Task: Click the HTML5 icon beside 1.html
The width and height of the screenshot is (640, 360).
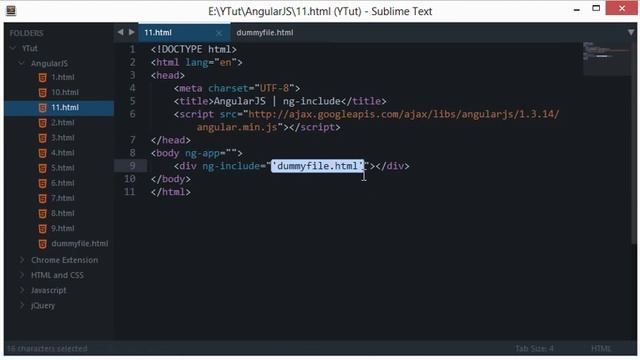Action: (42, 77)
